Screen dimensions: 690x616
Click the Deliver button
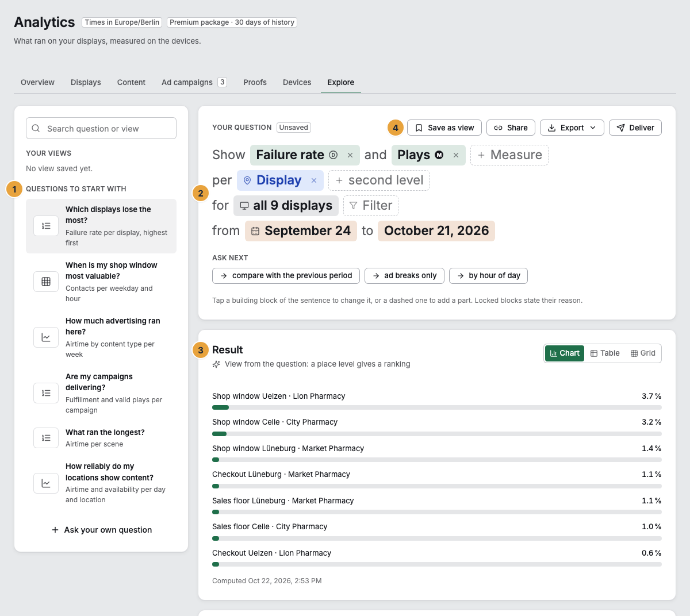pos(635,128)
